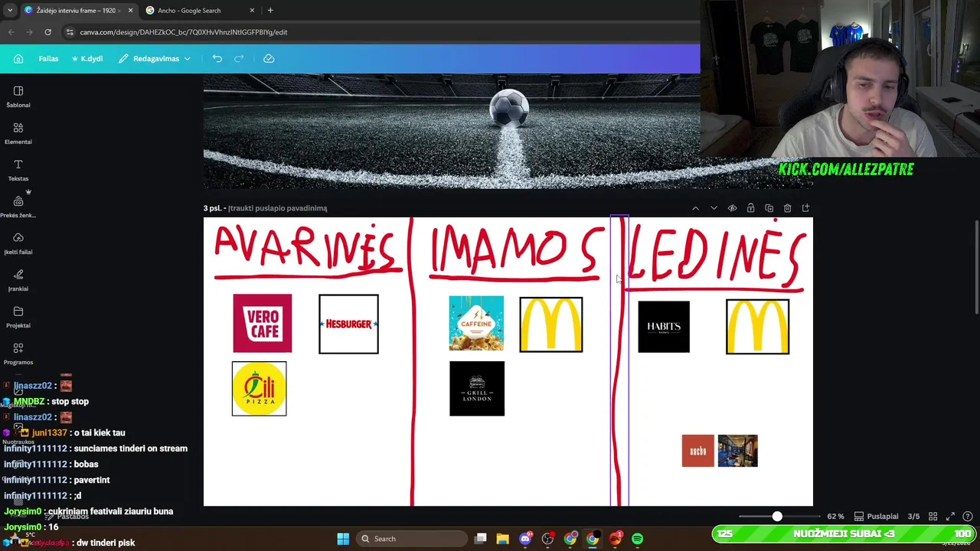The width and height of the screenshot is (980, 551).
Task: Open the Tekstas text panel
Action: (x=18, y=170)
